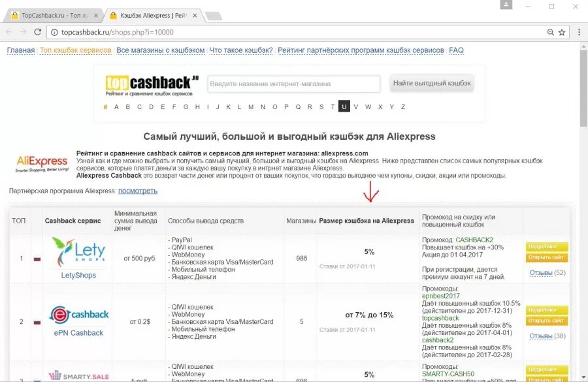The image size is (588, 382).
Task: Open Отзывы (38) reviews link
Action: pos(547,336)
